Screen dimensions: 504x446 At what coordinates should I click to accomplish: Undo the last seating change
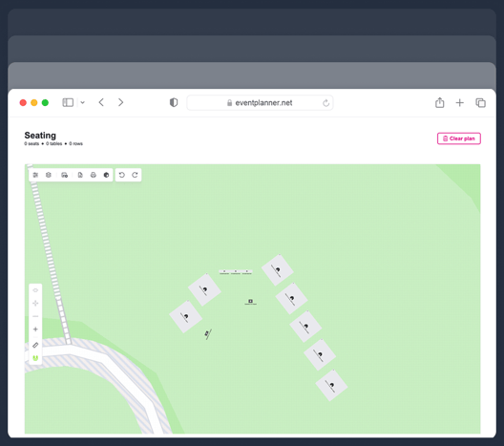click(122, 175)
